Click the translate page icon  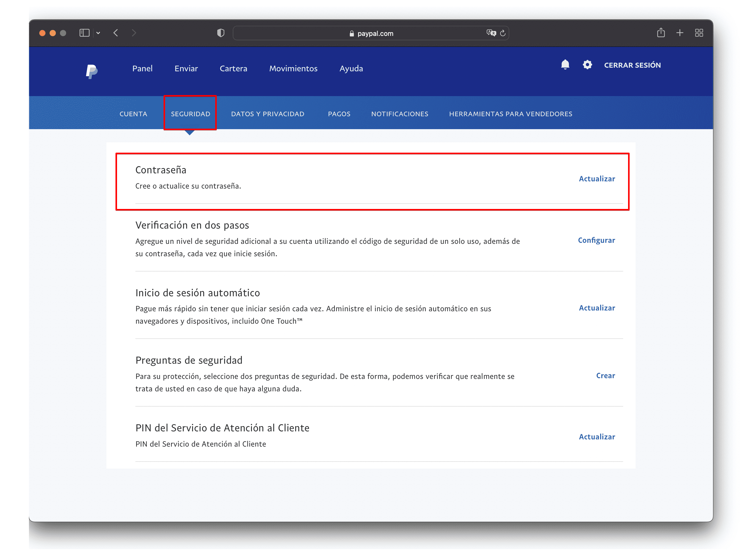[491, 33]
